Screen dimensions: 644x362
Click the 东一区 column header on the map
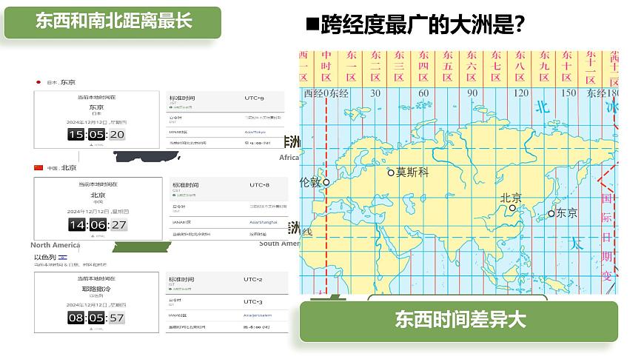(351, 66)
